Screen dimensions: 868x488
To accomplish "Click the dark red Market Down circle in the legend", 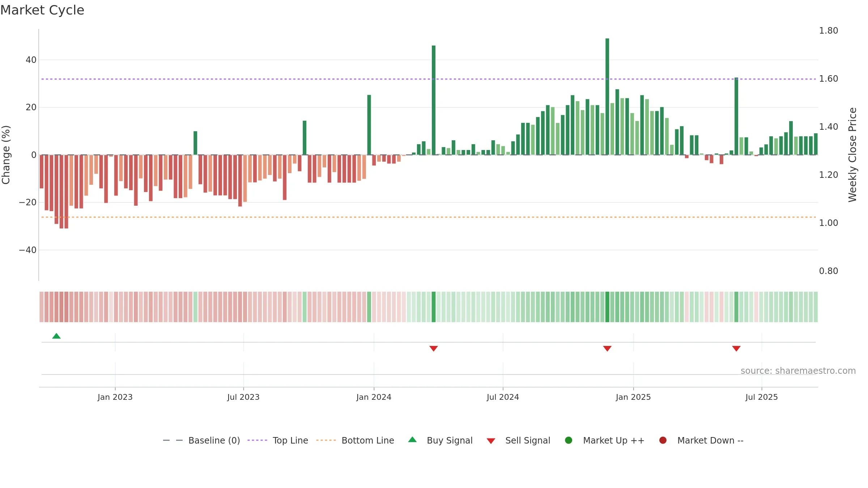I will [x=663, y=440].
